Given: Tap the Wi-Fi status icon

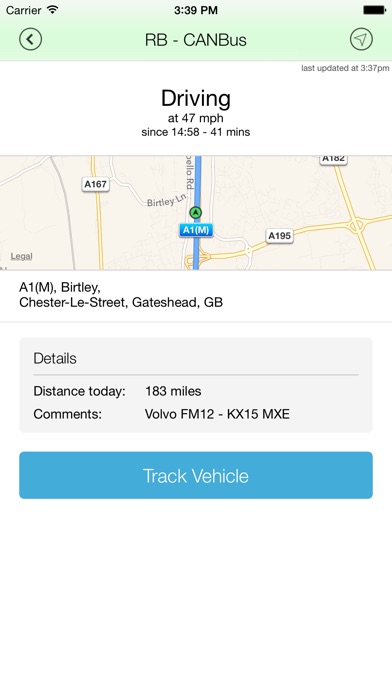Looking at the screenshot, I should click(53, 10).
